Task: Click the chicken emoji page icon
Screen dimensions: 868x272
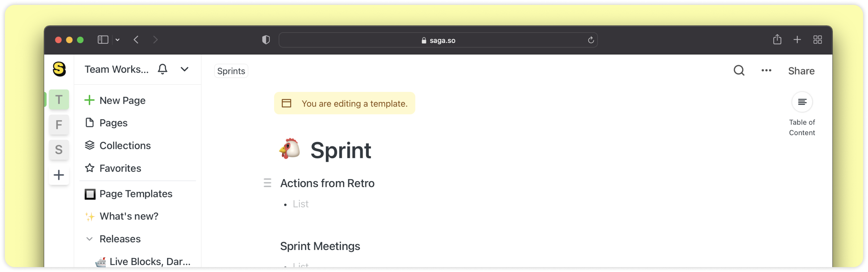Action: [290, 149]
